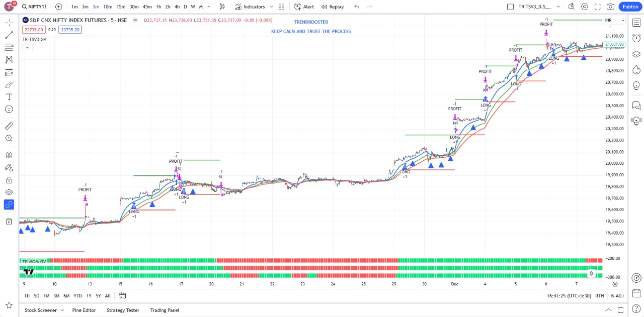
Task: Toggle lock all drawings
Action: coord(9,180)
